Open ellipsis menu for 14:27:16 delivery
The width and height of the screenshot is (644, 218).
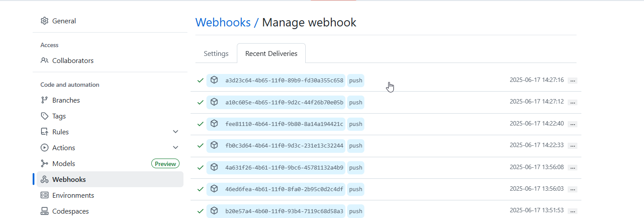click(573, 81)
